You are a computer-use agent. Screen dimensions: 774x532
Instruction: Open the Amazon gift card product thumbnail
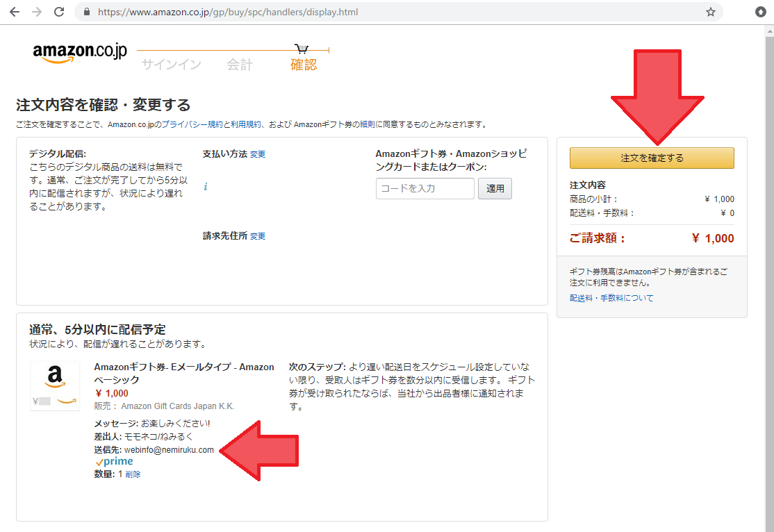click(x=55, y=386)
